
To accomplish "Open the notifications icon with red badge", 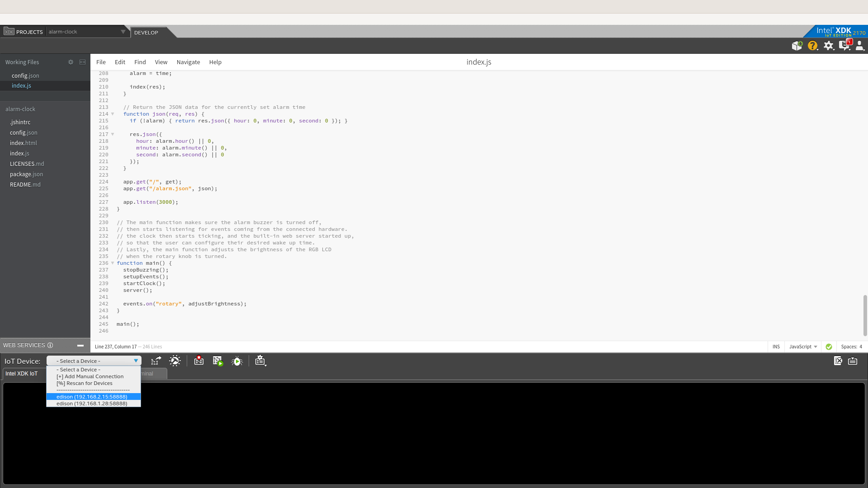I will point(845,45).
